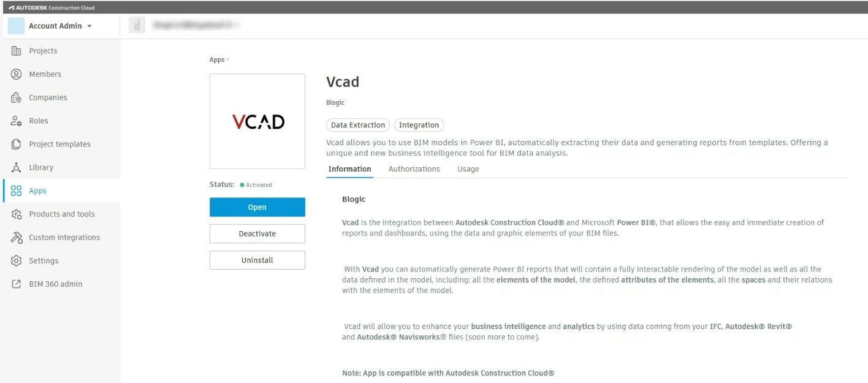Click the Custom integrations hammer icon
This screenshot has height=383, width=868.
click(17, 237)
